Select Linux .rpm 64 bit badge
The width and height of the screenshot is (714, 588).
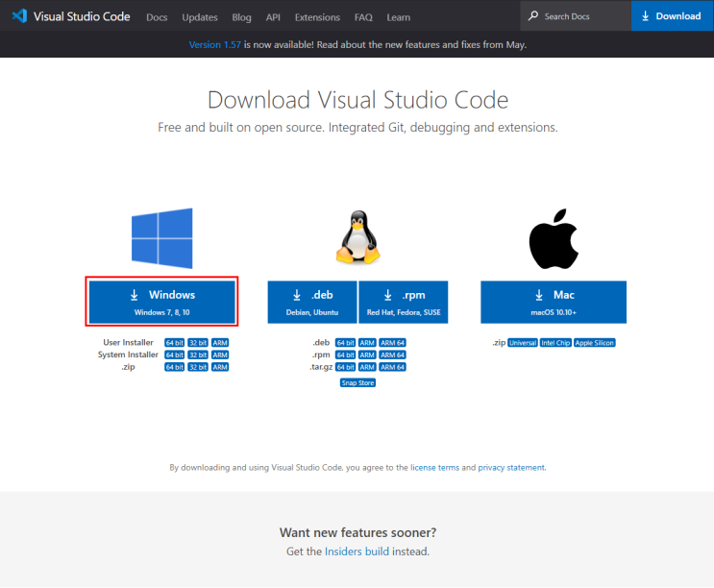tap(345, 355)
